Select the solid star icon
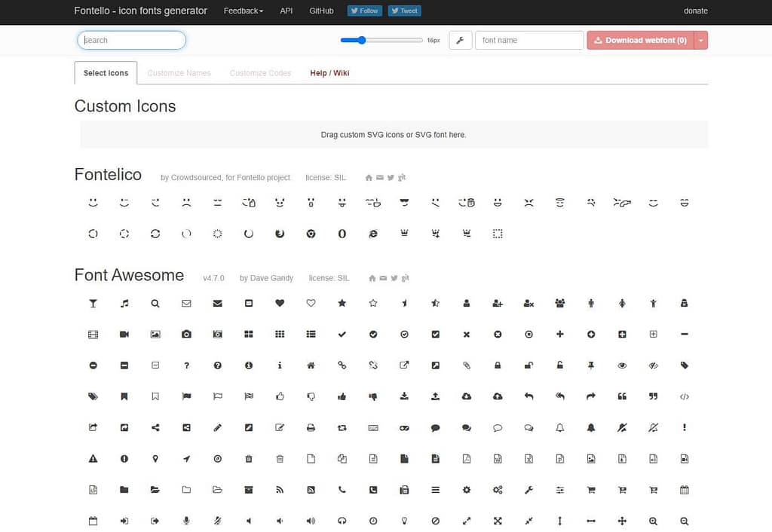 342,304
